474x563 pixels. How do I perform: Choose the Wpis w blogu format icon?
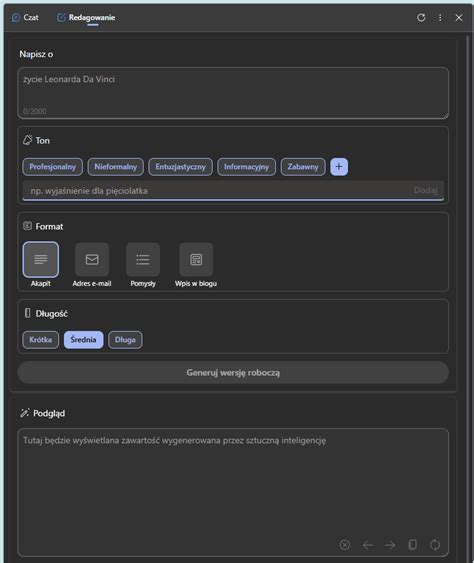(196, 260)
